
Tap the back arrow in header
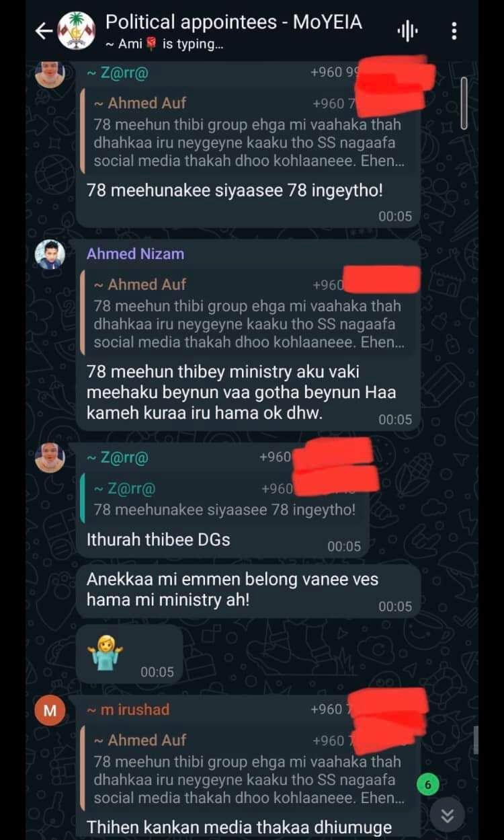43,31
